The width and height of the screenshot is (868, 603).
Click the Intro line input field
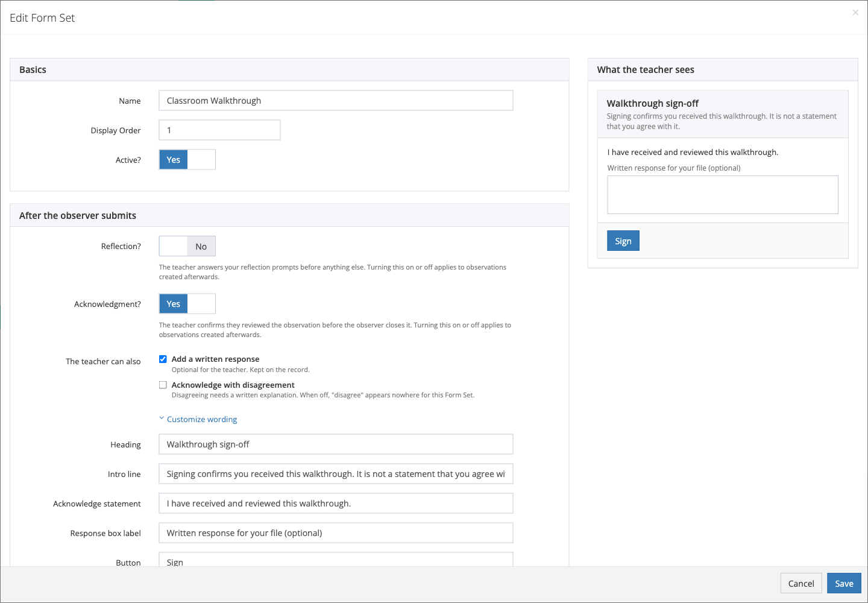pos(336,474)
